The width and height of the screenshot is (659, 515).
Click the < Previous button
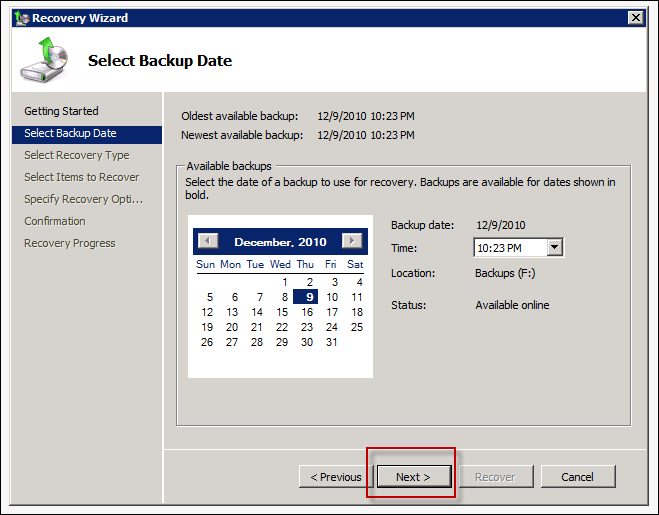[x=336, y=477]
